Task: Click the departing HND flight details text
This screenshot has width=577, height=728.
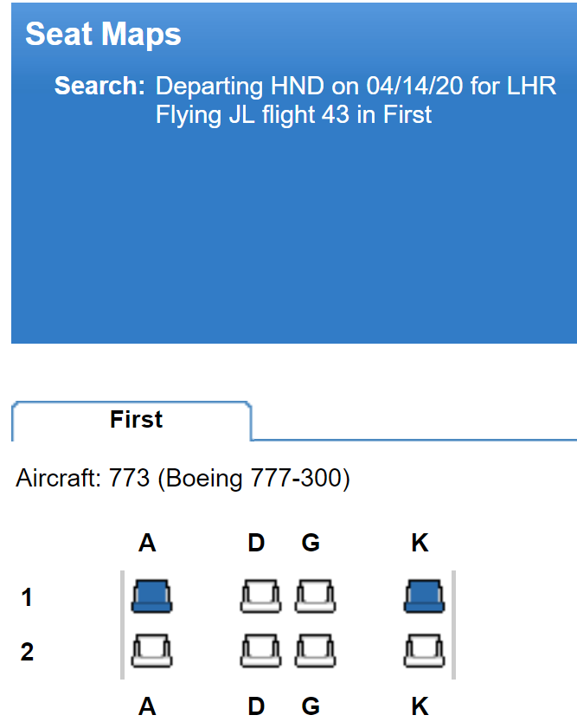Action: (x=356, y=86)
